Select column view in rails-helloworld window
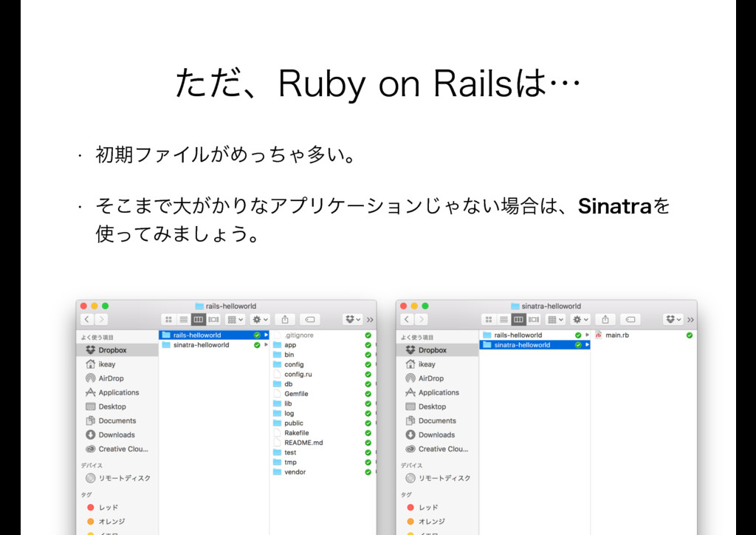This screenshot has width=756, height=535. [198, 319]
